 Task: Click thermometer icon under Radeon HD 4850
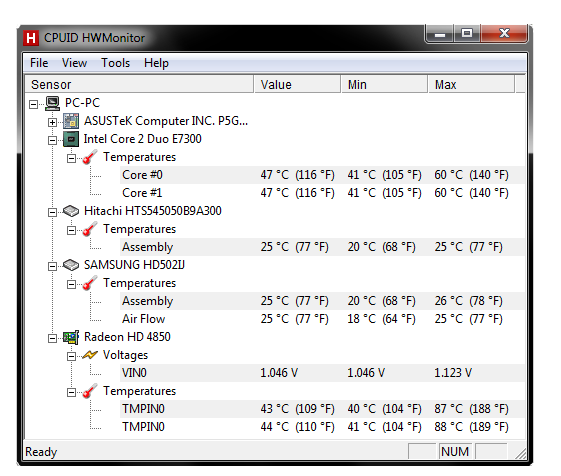(x=89, y=391)
